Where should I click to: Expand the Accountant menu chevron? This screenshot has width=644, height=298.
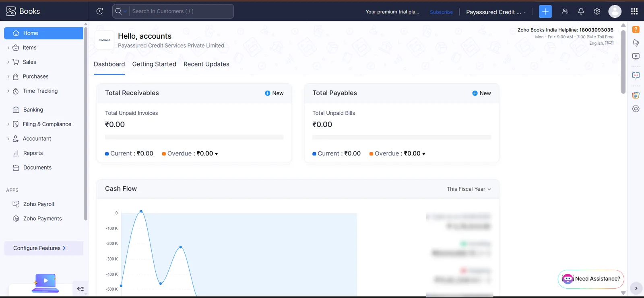coord(8,139)
